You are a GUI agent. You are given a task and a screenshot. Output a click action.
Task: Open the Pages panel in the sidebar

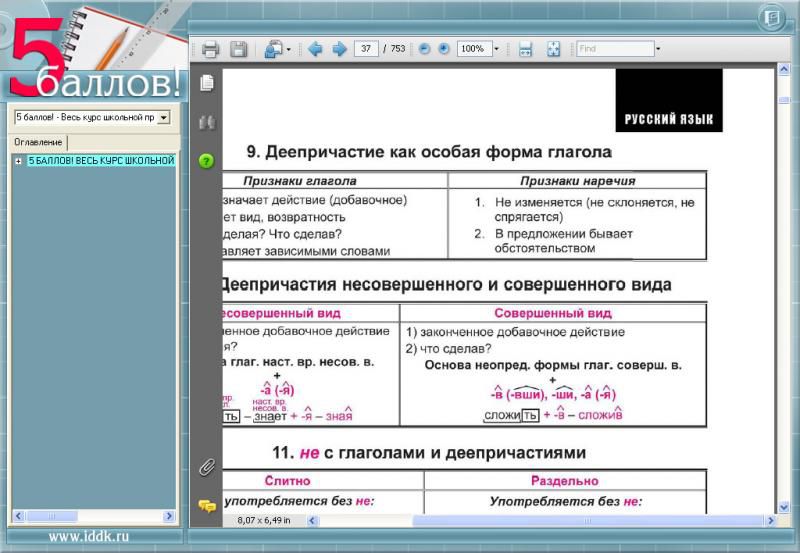pyautogui.click(x=206, y=82)
